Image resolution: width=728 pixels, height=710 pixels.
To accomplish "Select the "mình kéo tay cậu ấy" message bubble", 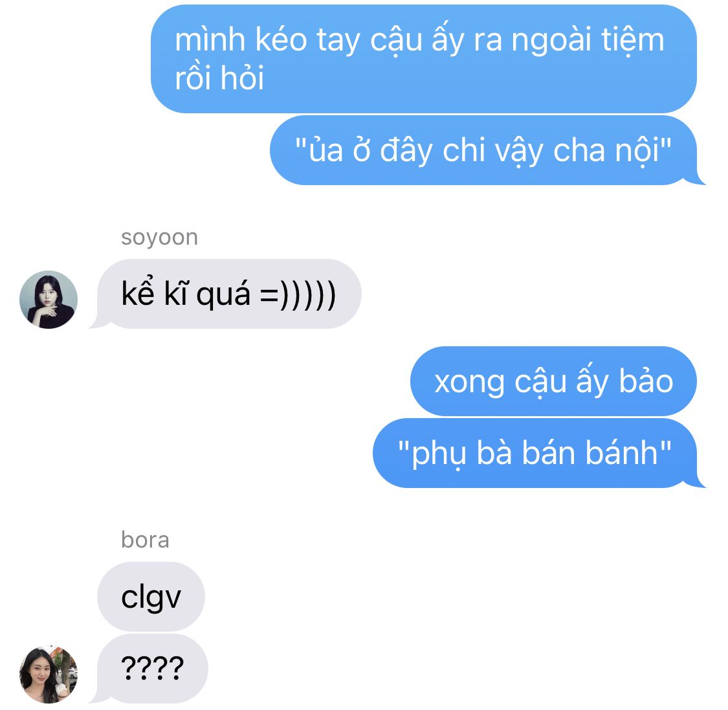I will pos(423,59).
